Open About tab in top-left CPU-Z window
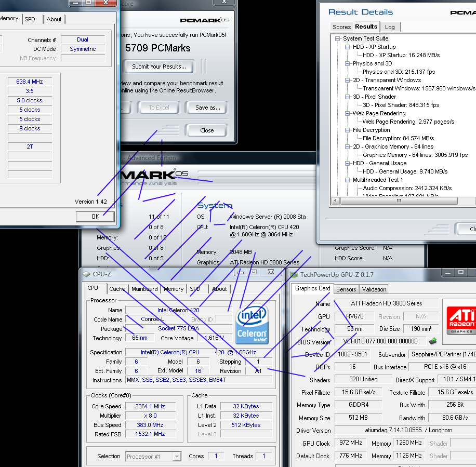The width and height of the screenshot is (476, 467). click(54, 19)
